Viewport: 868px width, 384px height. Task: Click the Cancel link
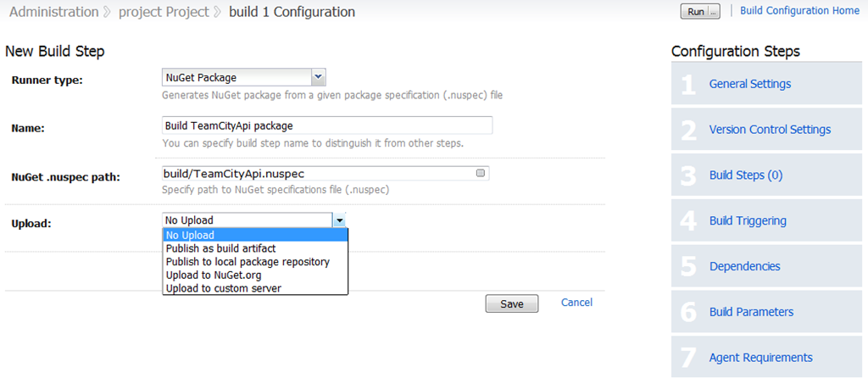tap(576, 302)
